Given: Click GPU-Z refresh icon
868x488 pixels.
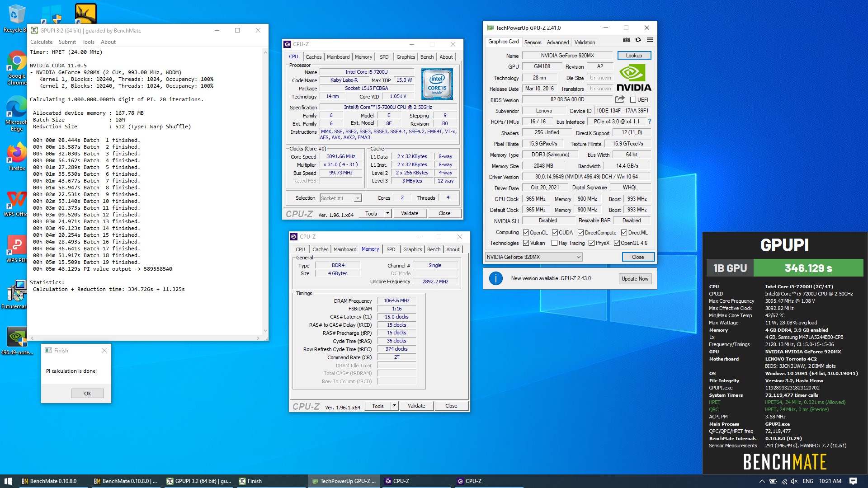Looking at the screenshot, I should (x=638, y=40).
